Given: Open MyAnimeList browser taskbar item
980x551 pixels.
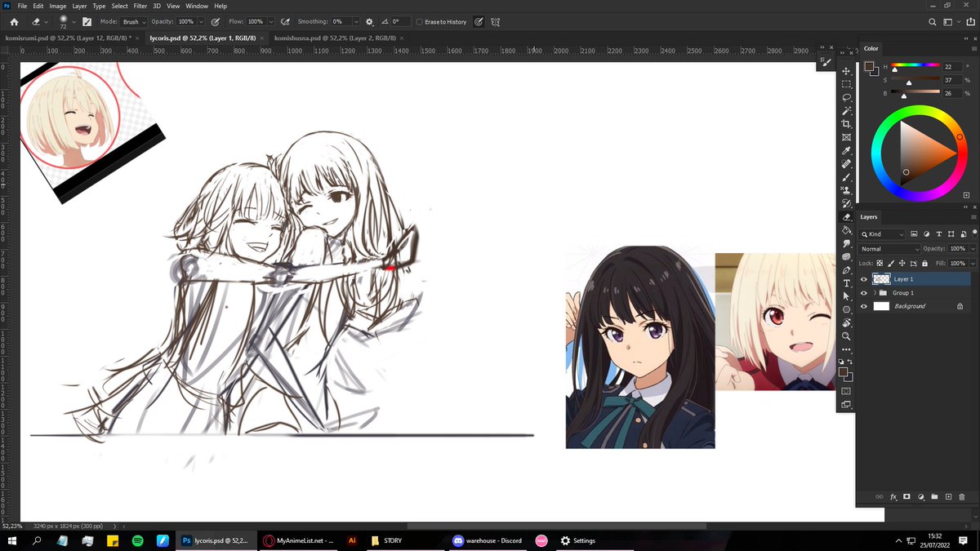Looking at the screenshot, I should click(x=299, y=540).
